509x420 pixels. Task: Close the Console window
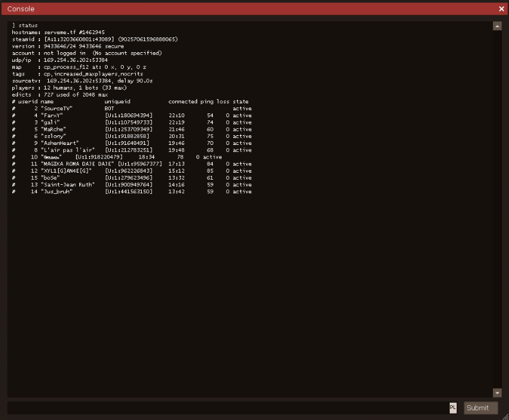click(501, 9)
